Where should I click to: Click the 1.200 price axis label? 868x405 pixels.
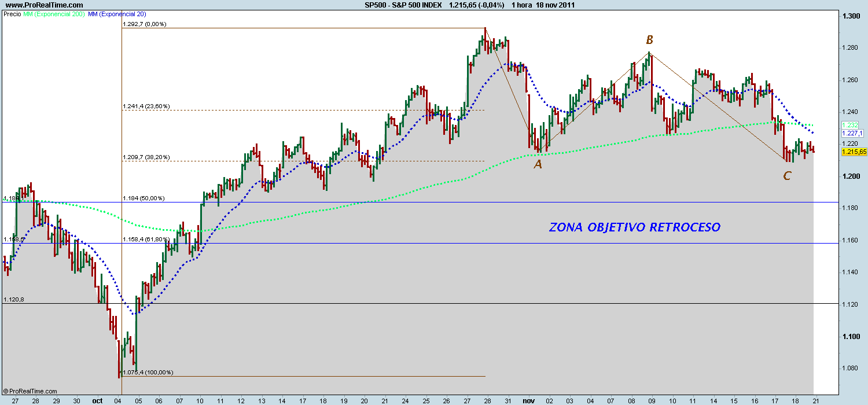(x=850, y=176)
